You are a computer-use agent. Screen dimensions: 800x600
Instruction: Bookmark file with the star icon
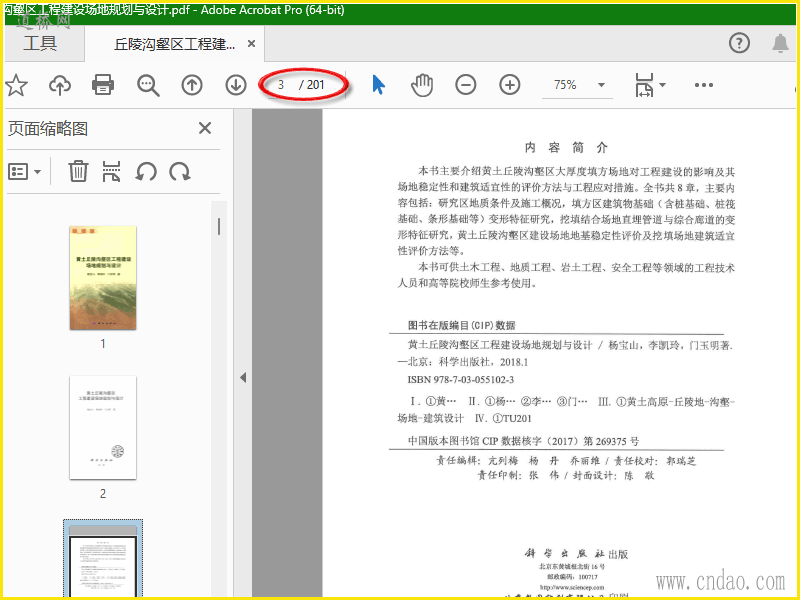coord(16,85)
